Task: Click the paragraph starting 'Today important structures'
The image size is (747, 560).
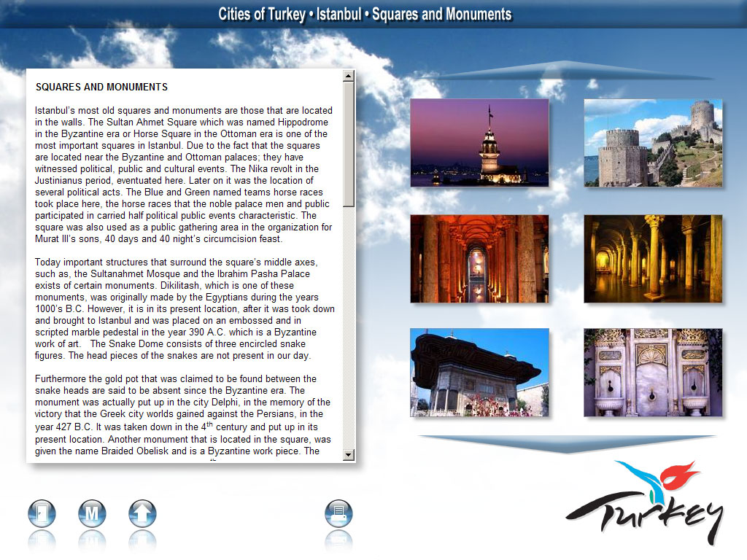Action: 185,308
